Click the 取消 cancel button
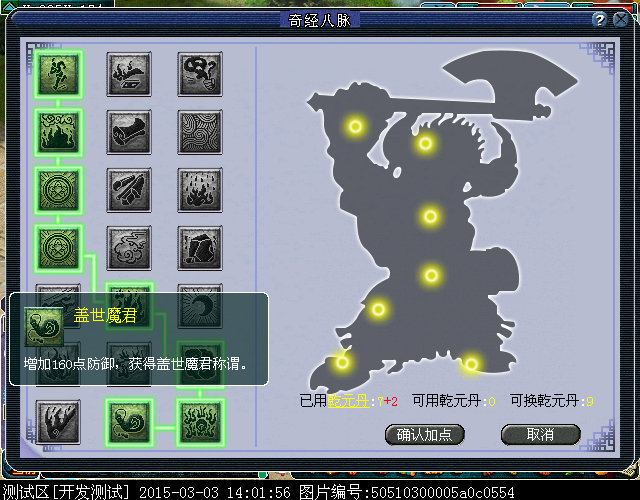Viewport: 640px width, 500px height. point(540,435)
